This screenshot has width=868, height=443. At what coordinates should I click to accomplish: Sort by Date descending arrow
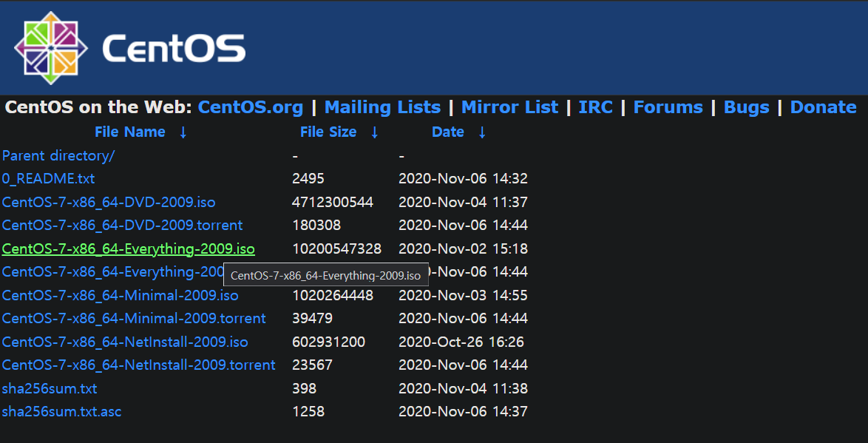[481, 132]
